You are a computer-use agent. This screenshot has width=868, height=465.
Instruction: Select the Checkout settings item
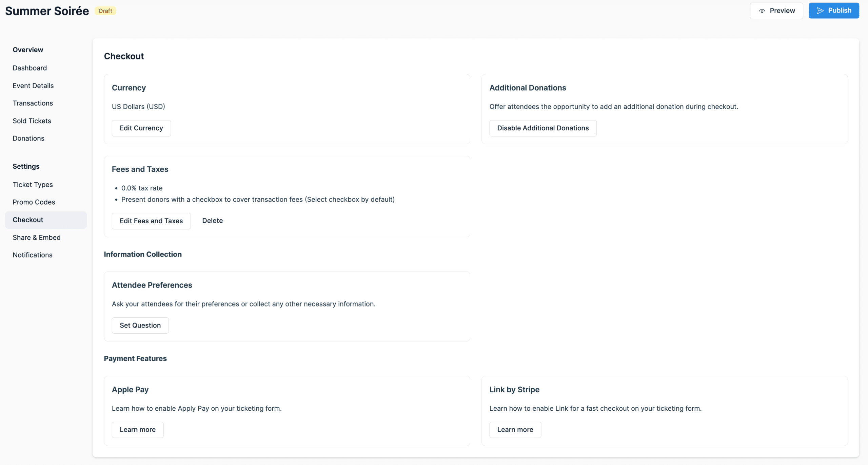tap(28, 220)
